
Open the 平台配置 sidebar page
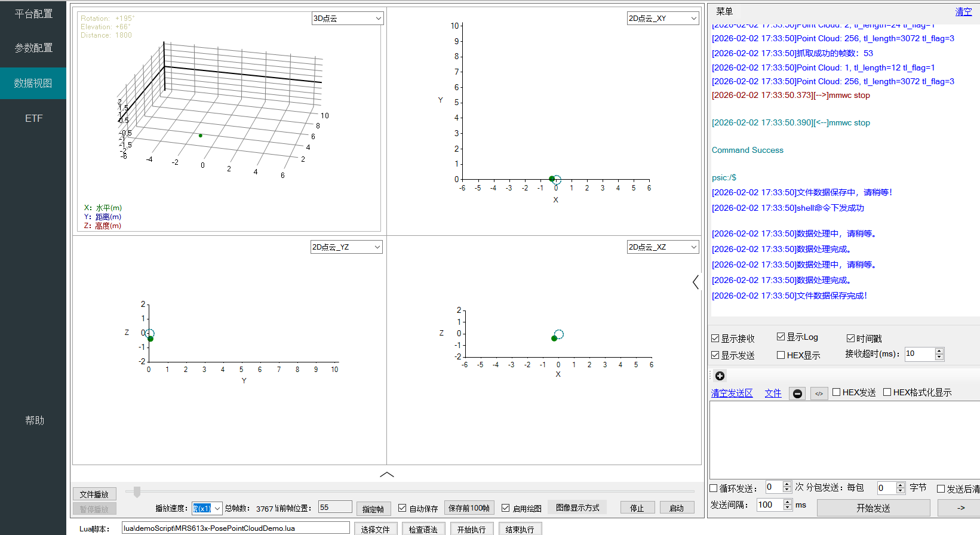click(33, 14)
